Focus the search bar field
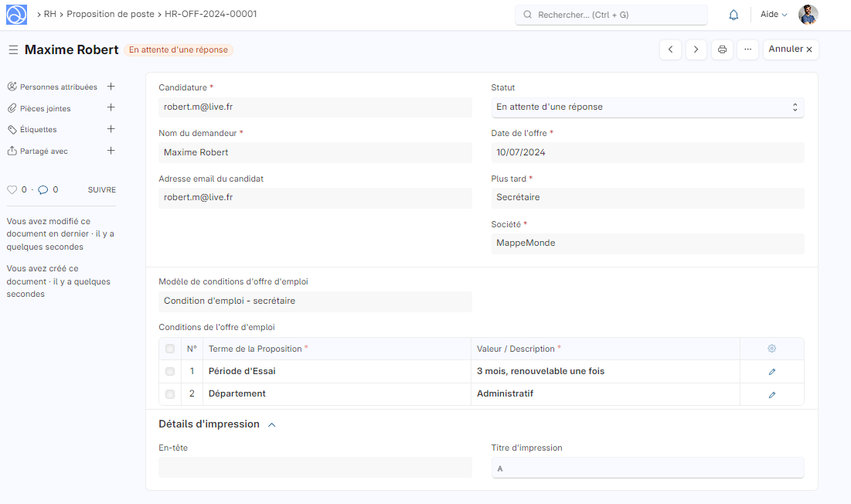The width and height of the screenshot is (851, 504). tap(611, 15)
